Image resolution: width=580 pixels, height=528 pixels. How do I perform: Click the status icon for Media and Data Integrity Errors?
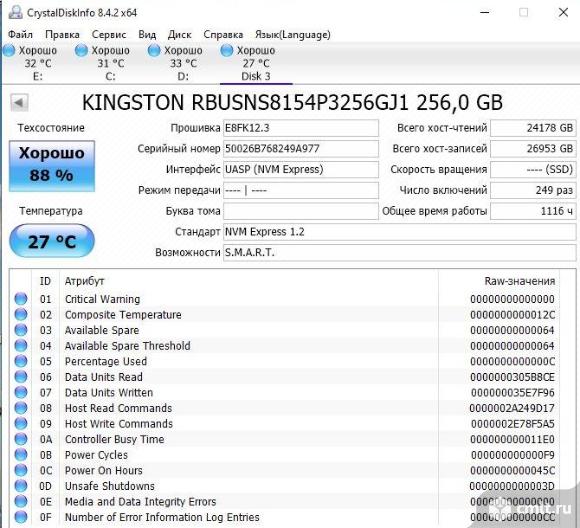click(x=21, y=501)
